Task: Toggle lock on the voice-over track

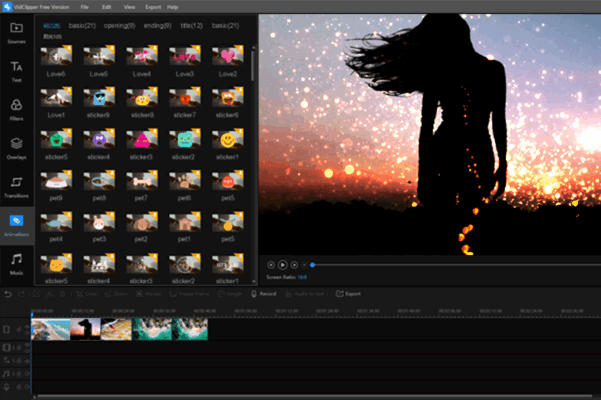Action: [x=19, y=387]
